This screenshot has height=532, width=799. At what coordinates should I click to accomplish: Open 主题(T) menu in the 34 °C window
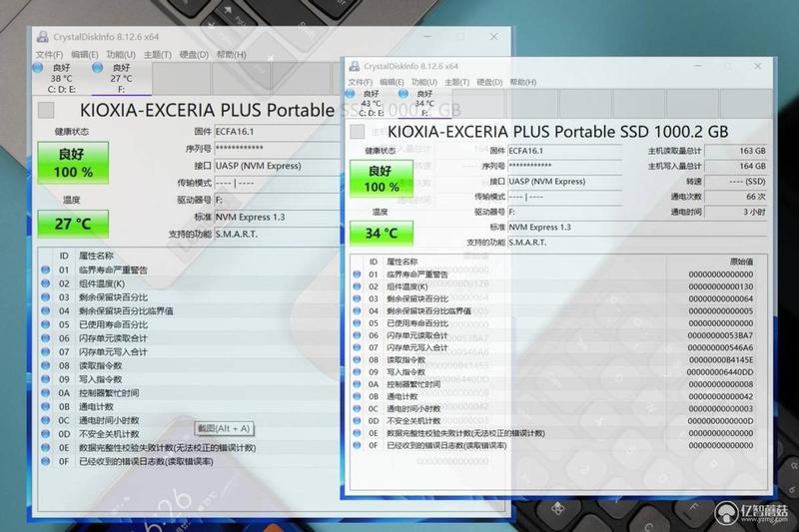[x=456, y=82]
